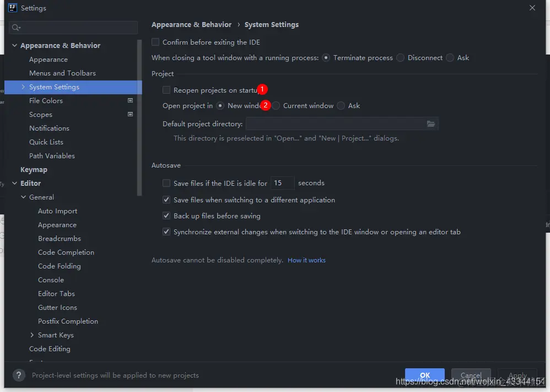Click Appearance & Behavior in the breadcrumb
This screenshot has width=550, height=392.
coord(192,25)
